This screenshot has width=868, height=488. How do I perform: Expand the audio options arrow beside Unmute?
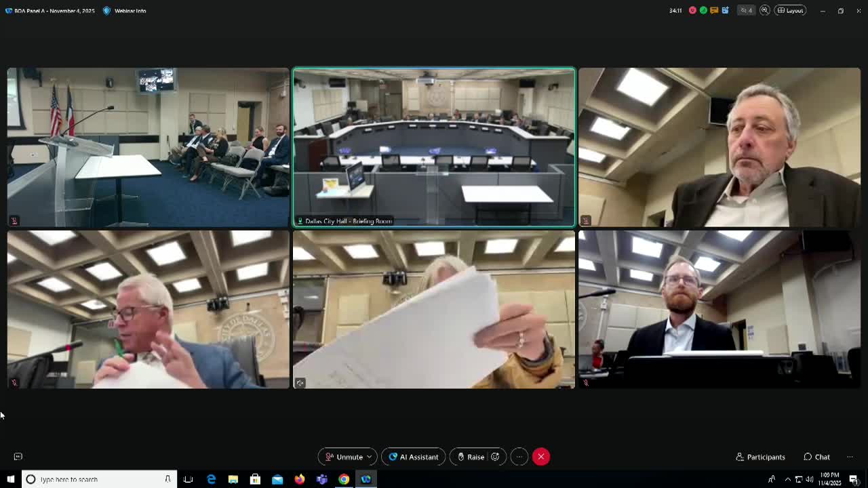pos(369,457)
